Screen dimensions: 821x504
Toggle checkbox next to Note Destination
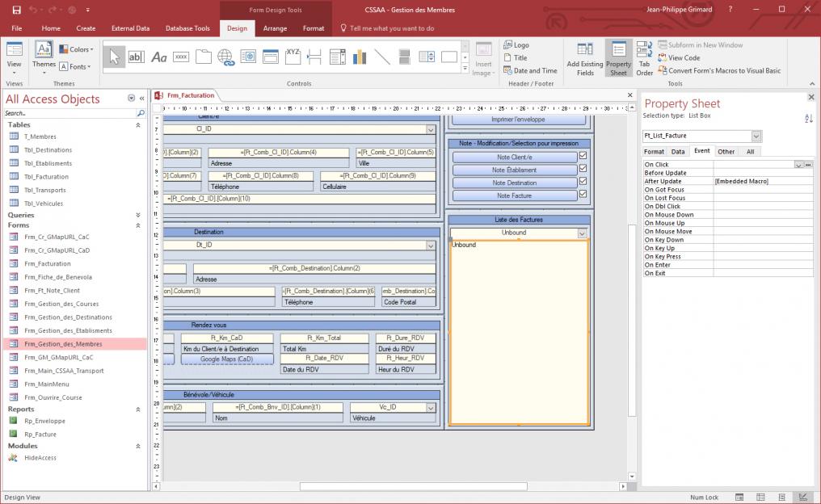coord(583,183)
